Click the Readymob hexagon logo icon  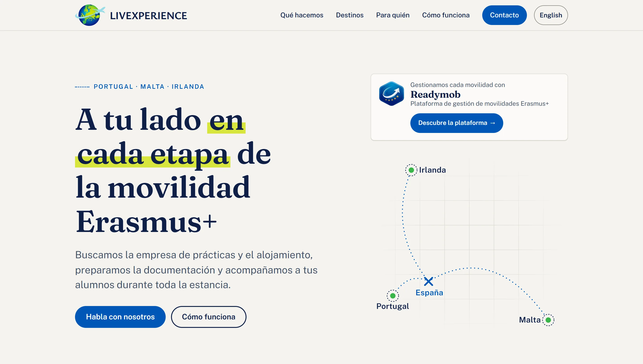coord(391,94)
